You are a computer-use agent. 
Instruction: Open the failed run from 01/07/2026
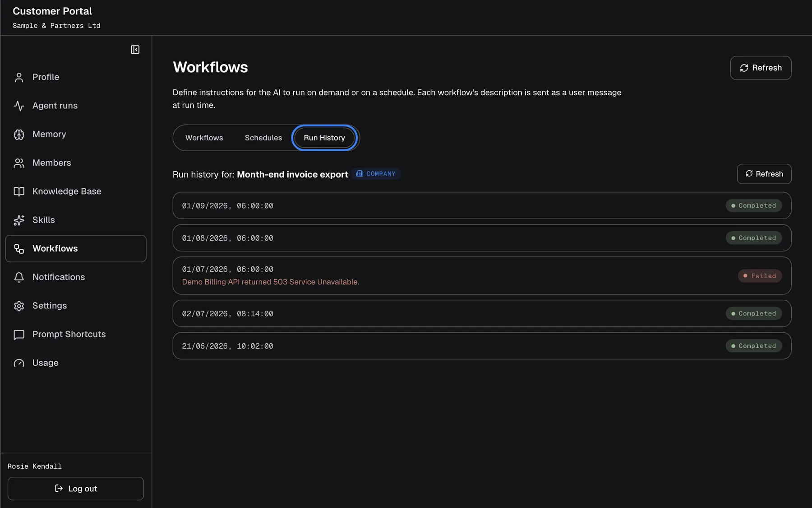coord(482,276)
